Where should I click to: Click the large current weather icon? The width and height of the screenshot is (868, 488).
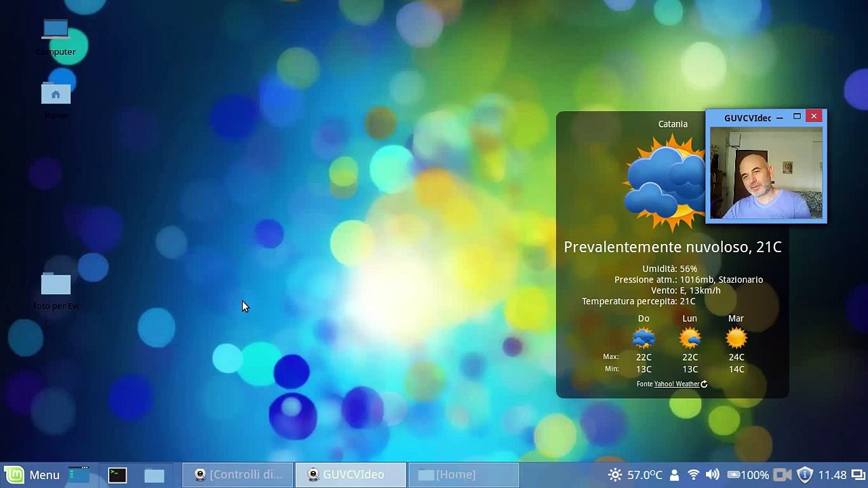click(665, 183)
